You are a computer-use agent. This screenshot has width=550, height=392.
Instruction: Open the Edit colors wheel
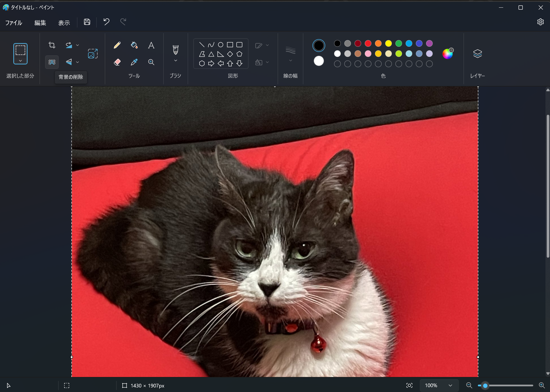448,54
